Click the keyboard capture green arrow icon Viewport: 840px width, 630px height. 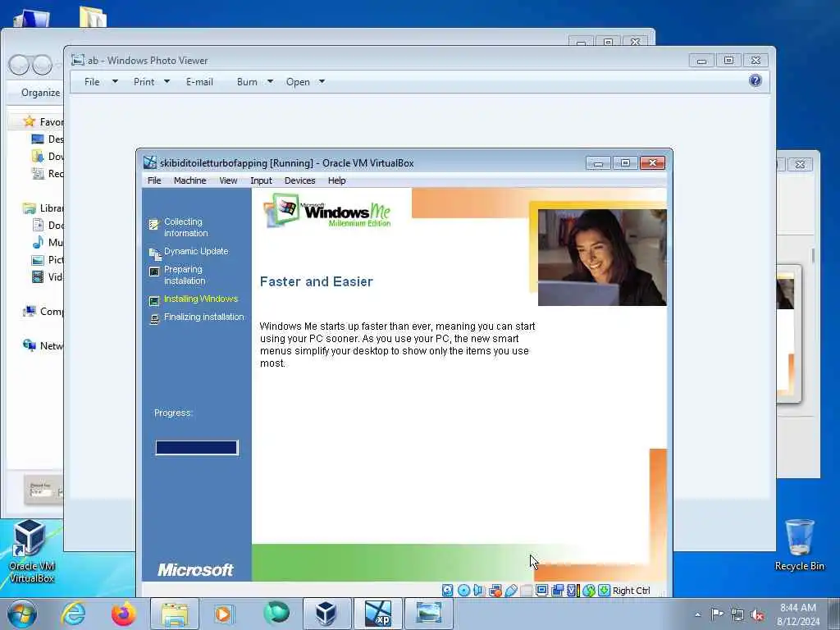(x=604, y=591)
